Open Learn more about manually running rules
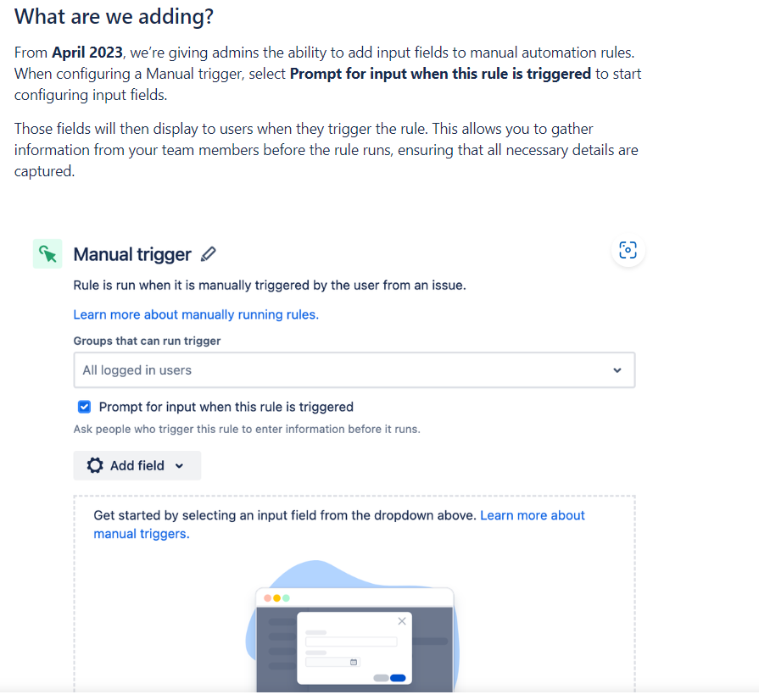 pyautogui.click(x=196, y=314)
